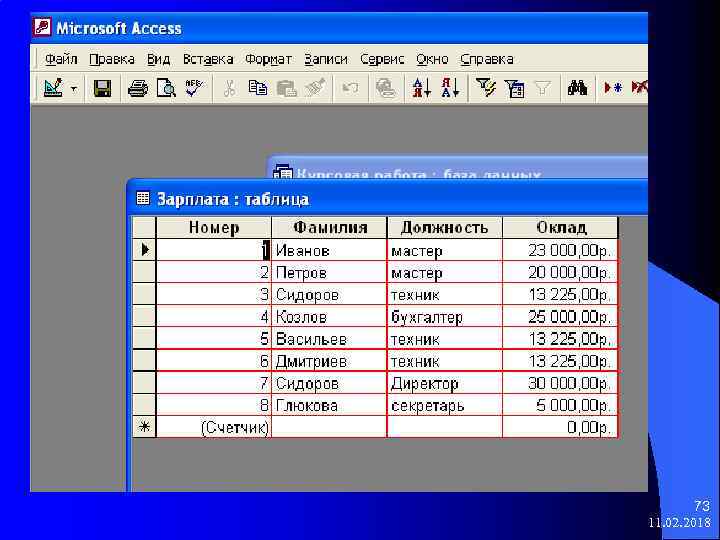Cut selection with scissors icon

pyautogui.click(x=229, y=88)
